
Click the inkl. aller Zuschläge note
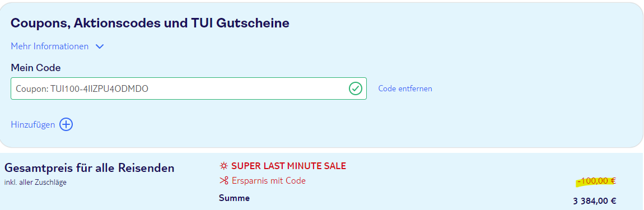(35, 183)
